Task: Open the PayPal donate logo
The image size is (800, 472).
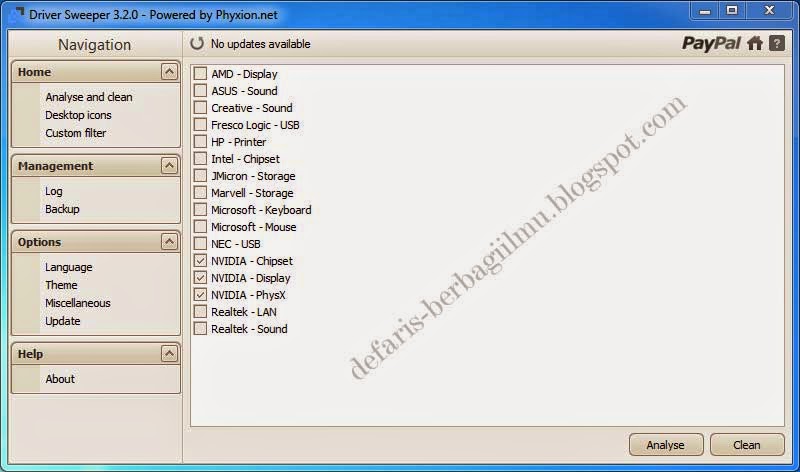Action: point(711,43)
